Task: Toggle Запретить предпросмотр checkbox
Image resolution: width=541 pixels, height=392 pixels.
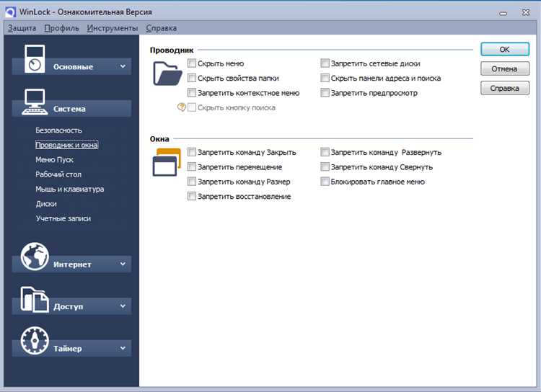Action: point(325,93)
